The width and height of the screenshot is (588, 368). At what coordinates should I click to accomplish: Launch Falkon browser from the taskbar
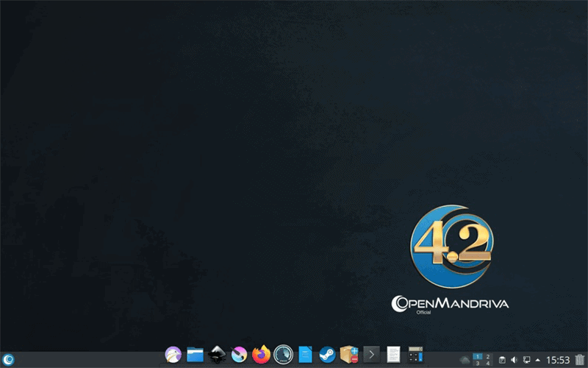[173, 355]
